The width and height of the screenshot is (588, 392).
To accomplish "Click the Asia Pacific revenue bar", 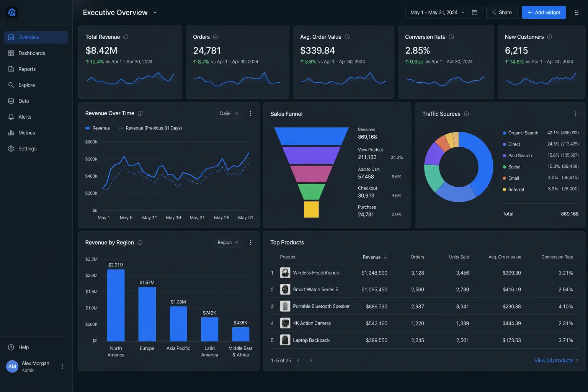I will 178,324.
